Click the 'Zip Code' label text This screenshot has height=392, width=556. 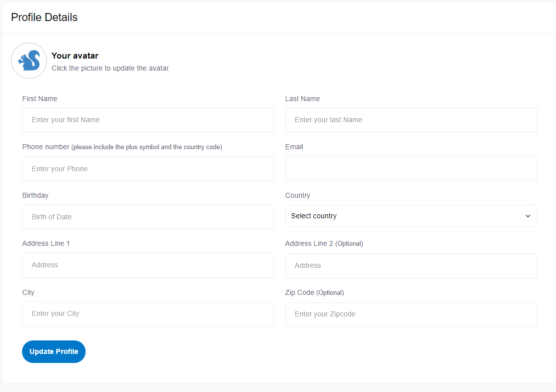(300, 292)
